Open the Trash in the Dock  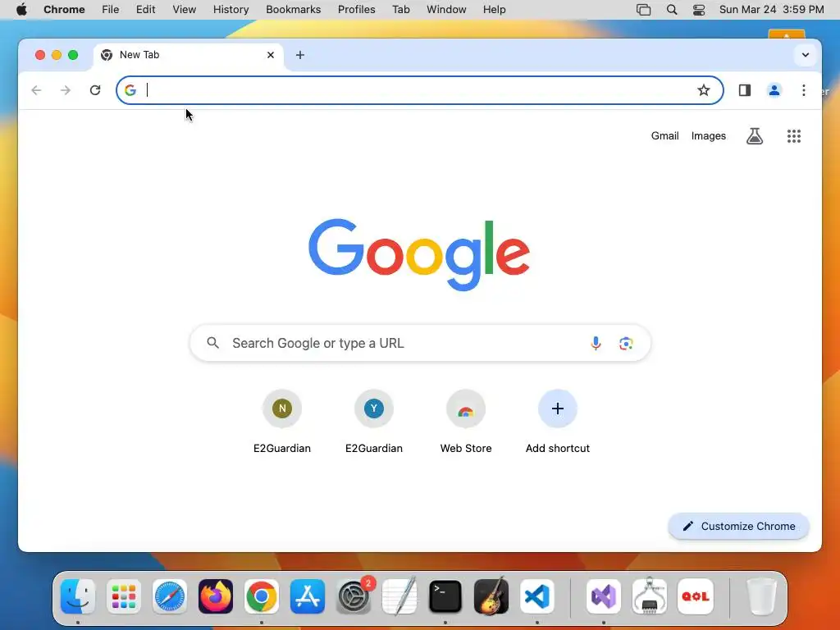pyautogui.click(x=761, y=596)
